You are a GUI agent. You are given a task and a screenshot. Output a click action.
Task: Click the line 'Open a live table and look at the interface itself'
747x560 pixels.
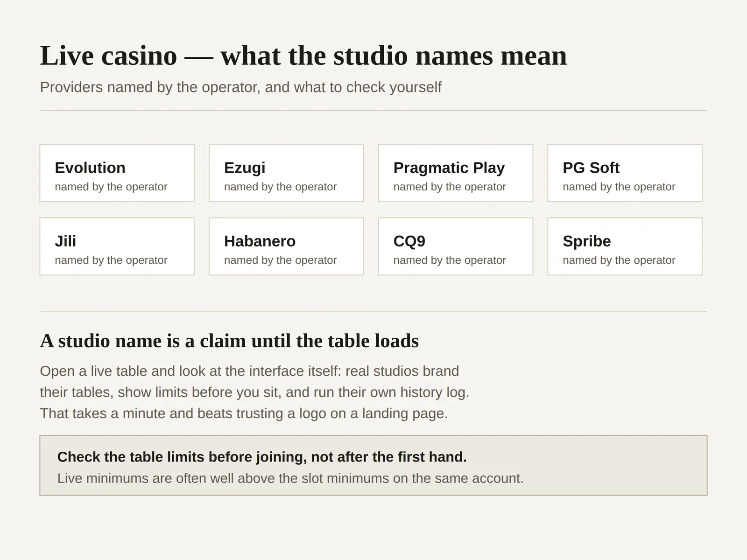(249, 371)
